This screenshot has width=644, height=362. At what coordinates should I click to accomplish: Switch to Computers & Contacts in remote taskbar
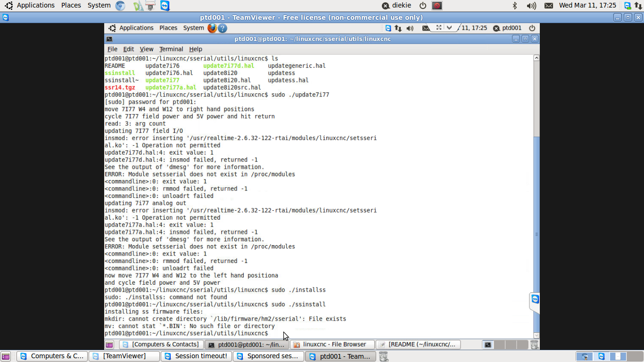161,345
